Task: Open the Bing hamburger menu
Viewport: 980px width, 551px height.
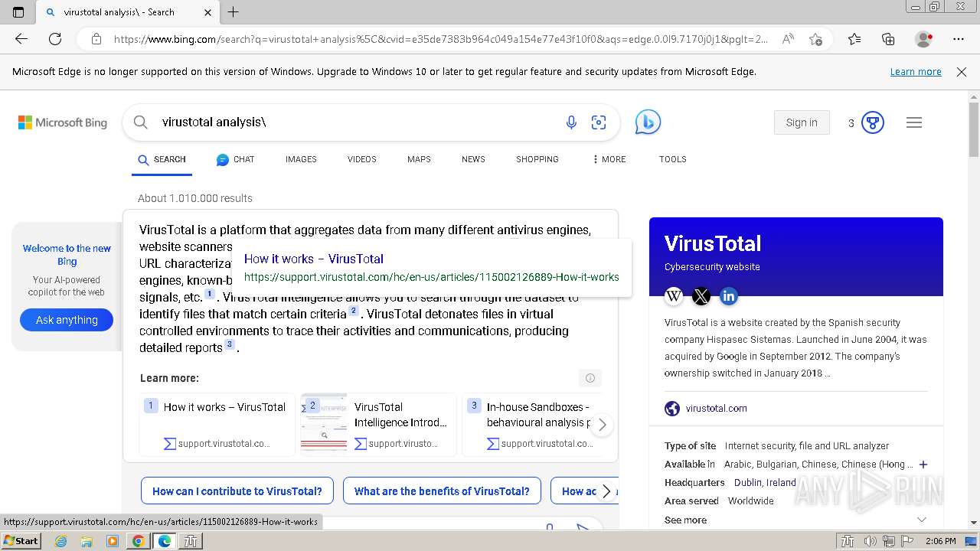Action: coord(914,122)
